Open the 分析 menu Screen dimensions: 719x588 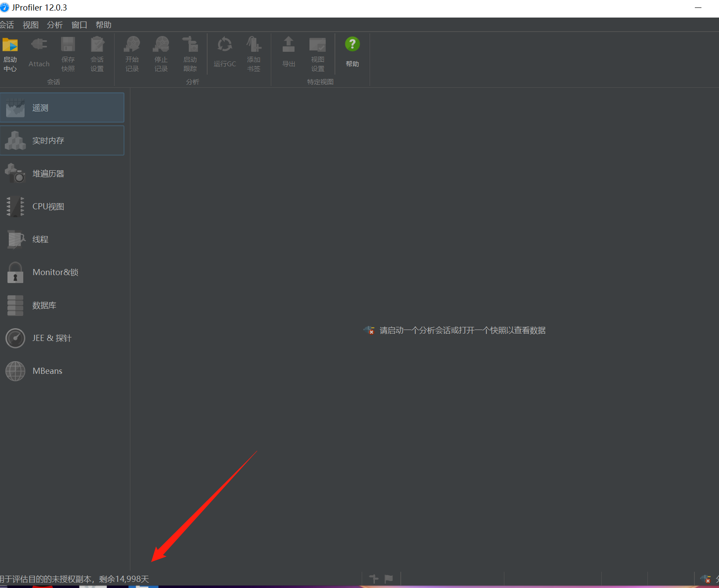(55, 25)
